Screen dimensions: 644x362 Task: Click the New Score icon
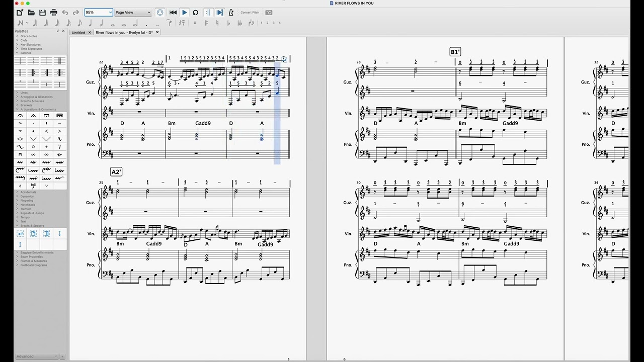coord(20,13)
